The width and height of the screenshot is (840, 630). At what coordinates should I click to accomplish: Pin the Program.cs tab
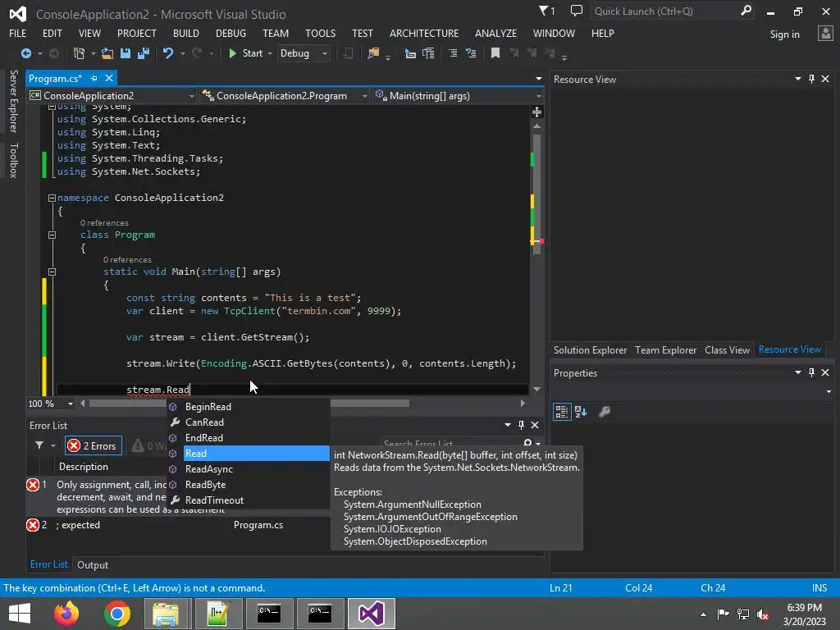[x=94, y=78]
